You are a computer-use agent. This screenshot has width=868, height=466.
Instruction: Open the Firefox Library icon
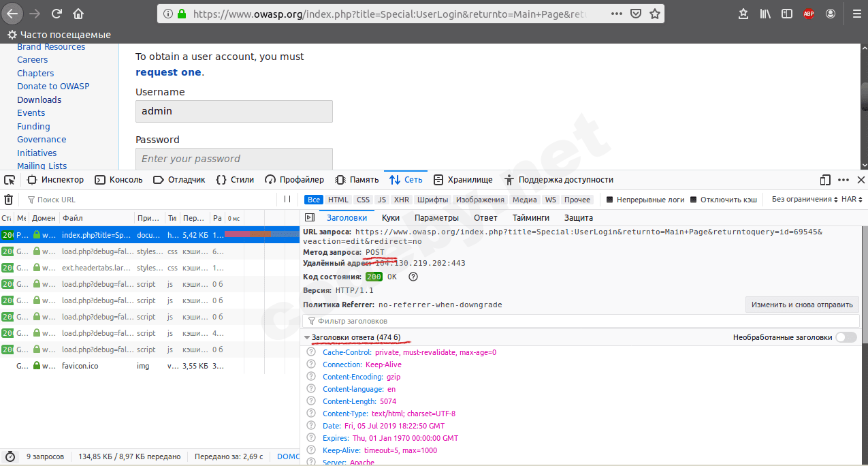[x=765, y=14]
